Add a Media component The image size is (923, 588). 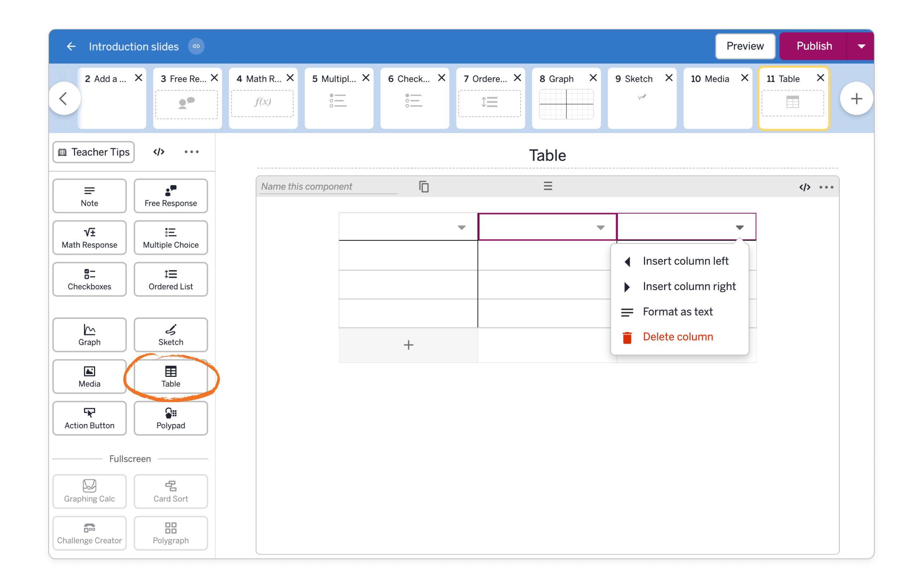click(x=89, y=377)
